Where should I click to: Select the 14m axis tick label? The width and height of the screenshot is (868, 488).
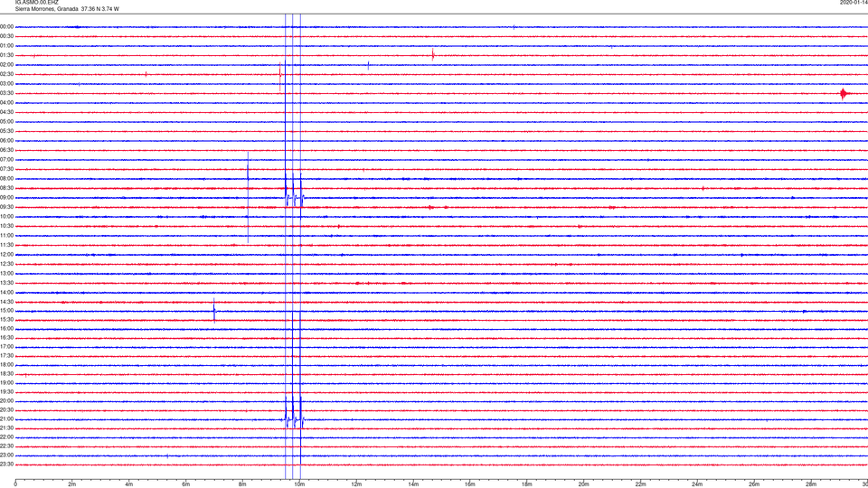click(x=413, y=484)
